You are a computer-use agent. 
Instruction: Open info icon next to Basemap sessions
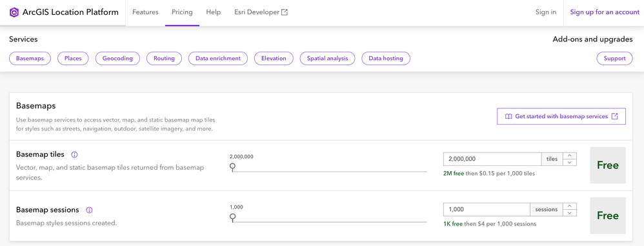click(x=89, y=210)
